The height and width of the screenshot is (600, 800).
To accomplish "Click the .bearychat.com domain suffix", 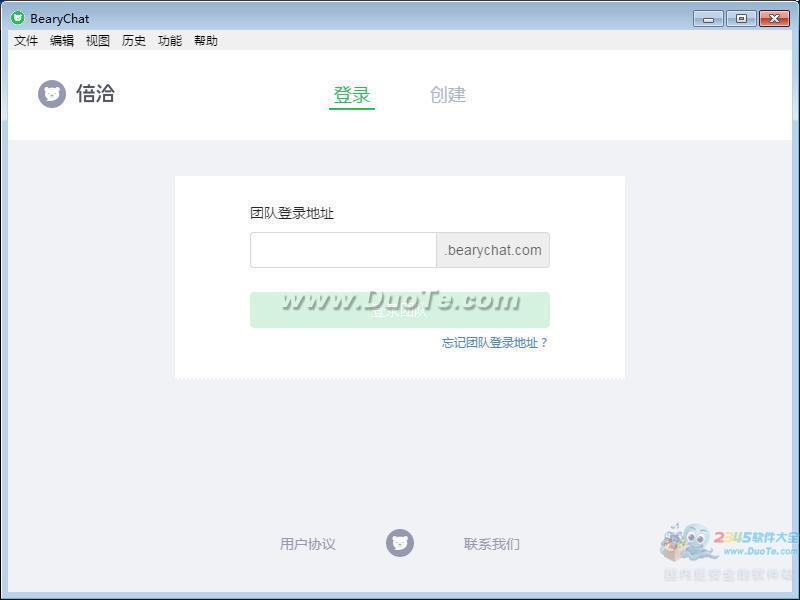I will 493,250.
